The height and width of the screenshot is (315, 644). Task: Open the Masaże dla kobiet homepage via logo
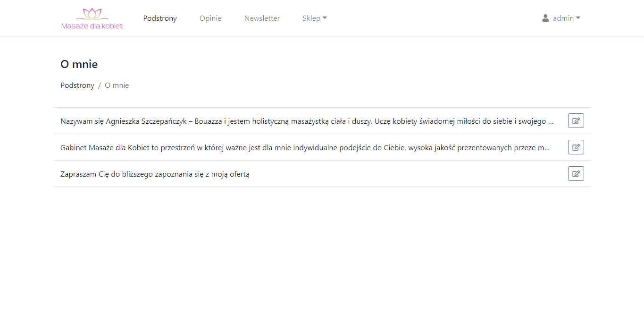[92, 18]
